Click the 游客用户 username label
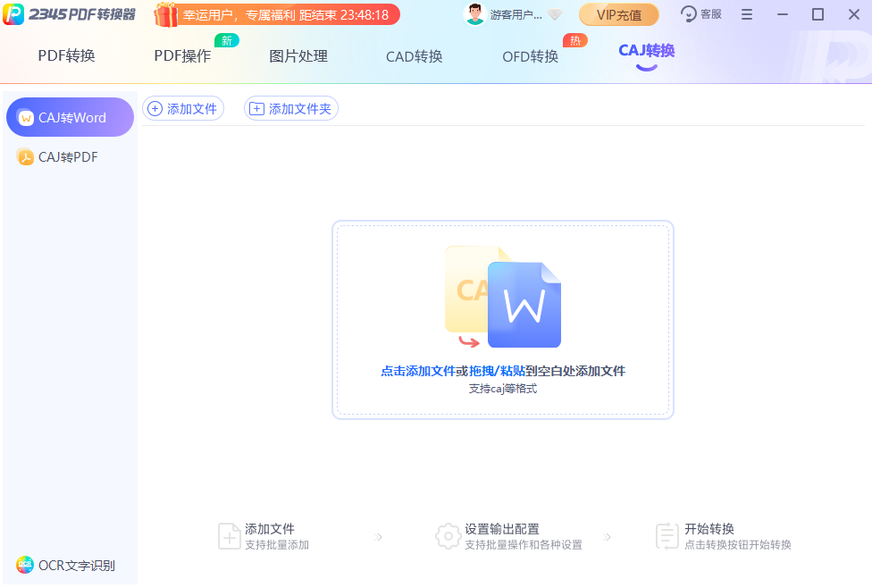This screenshot has width=872, height=588. [x=516, y=15]
